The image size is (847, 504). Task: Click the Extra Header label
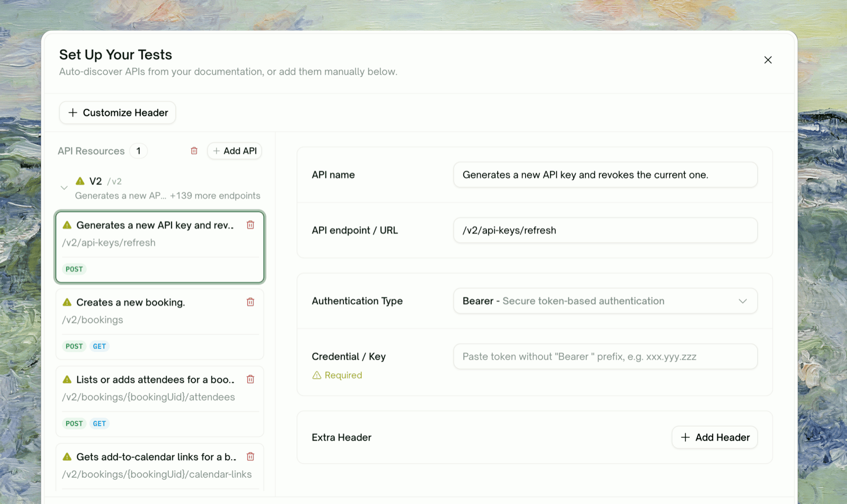[x=341, y=437]
